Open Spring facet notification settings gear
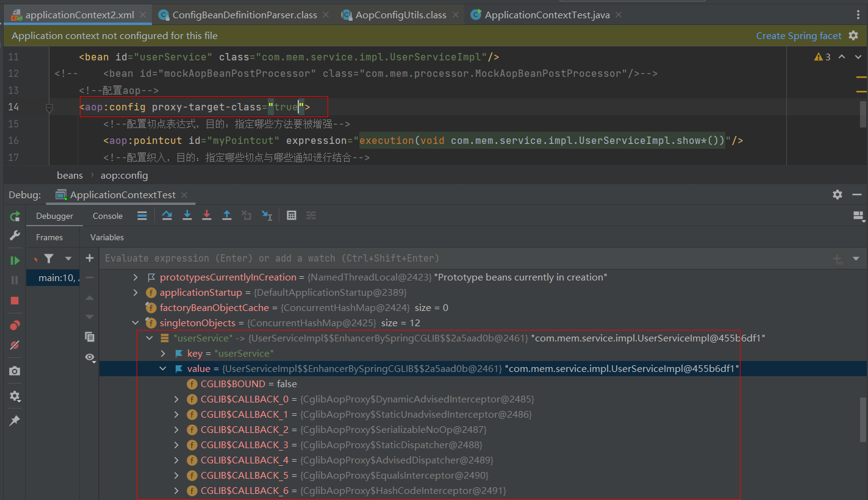The width and height of the screenshot is (868, 500). (853, 35)
